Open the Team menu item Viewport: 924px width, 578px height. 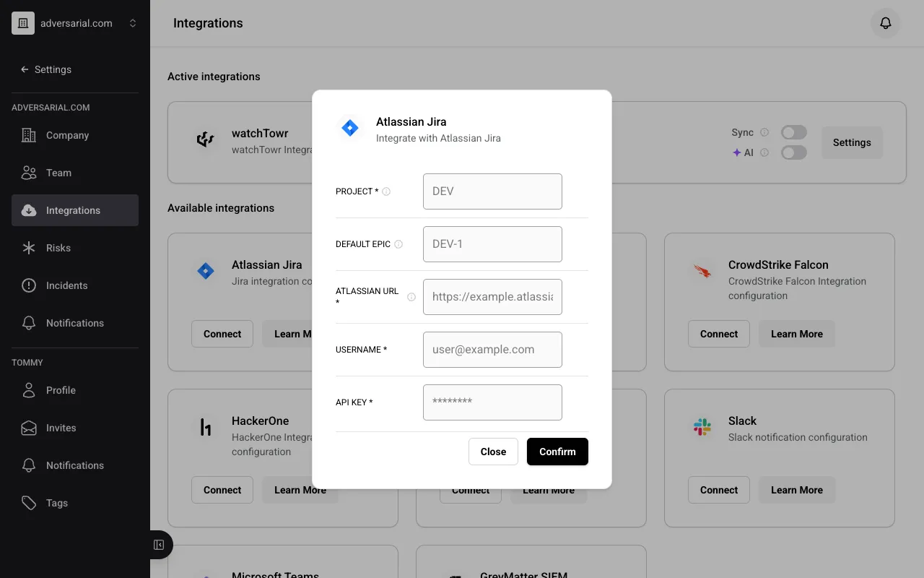[x=75, y=173]
